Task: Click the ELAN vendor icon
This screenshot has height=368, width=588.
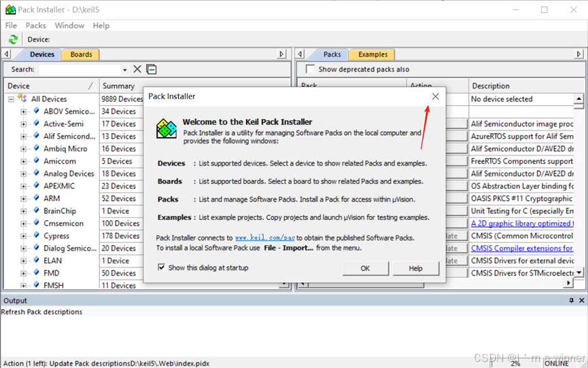Action: pyautogui.click(x=37, y=259)
